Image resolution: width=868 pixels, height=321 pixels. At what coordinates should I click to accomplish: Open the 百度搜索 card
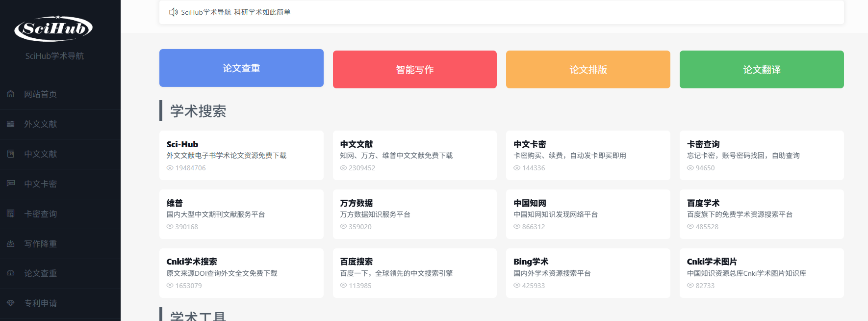[x=415, y=273]
